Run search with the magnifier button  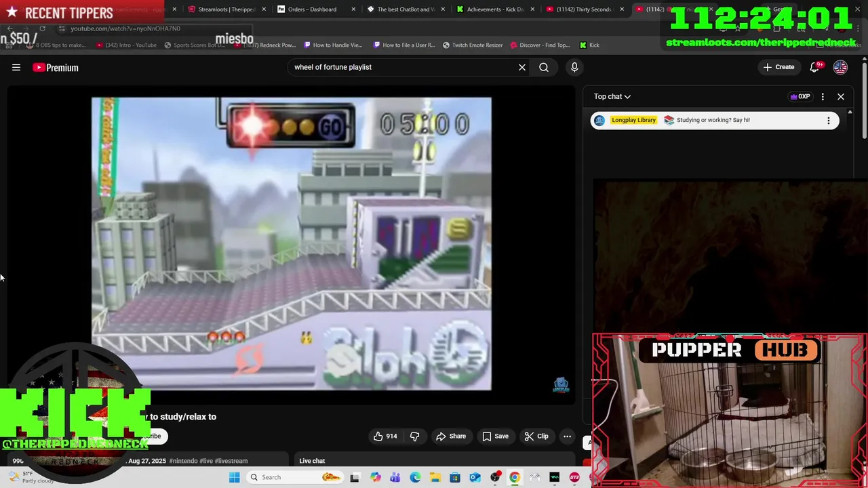(544, 67)
